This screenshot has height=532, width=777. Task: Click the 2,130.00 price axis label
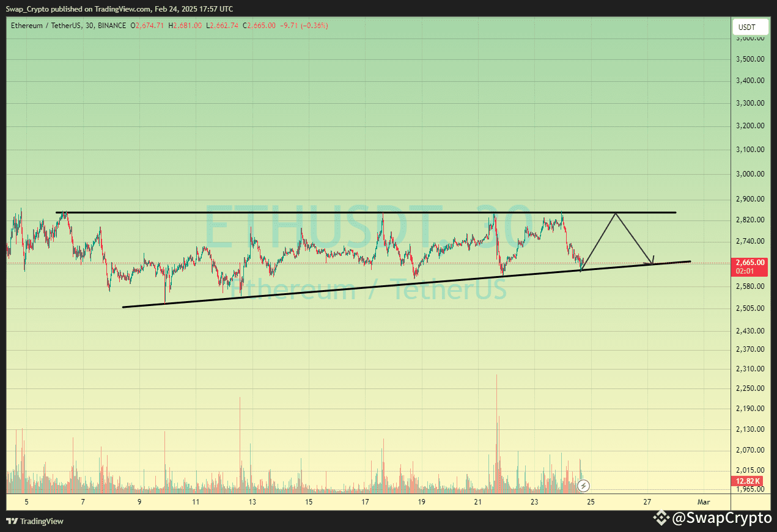point(751,429)
